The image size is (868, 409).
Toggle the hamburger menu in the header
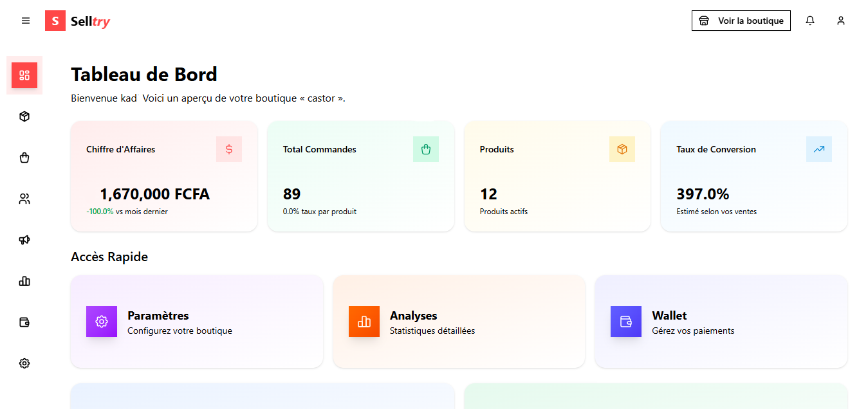pos(26,21)
